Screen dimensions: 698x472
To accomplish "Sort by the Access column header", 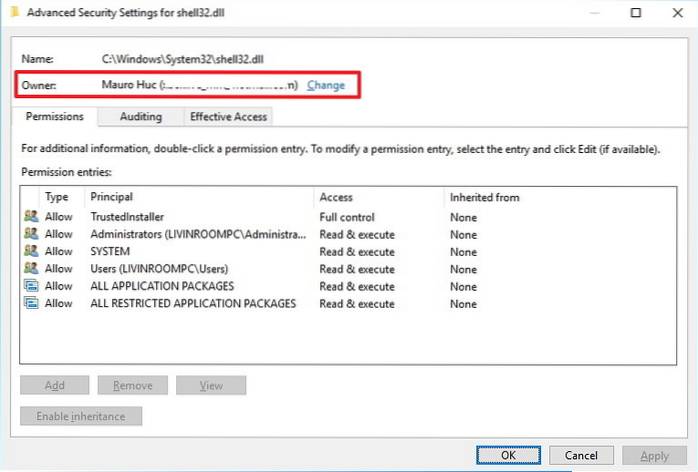I will [336, 197].
